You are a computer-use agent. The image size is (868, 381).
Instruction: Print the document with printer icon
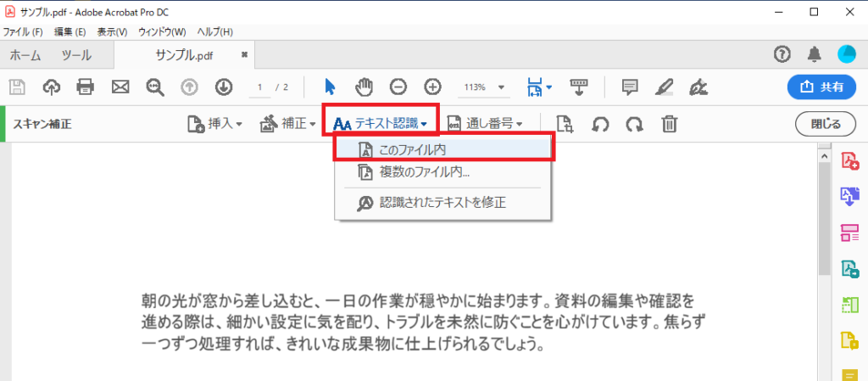click(x=86, y=87)
